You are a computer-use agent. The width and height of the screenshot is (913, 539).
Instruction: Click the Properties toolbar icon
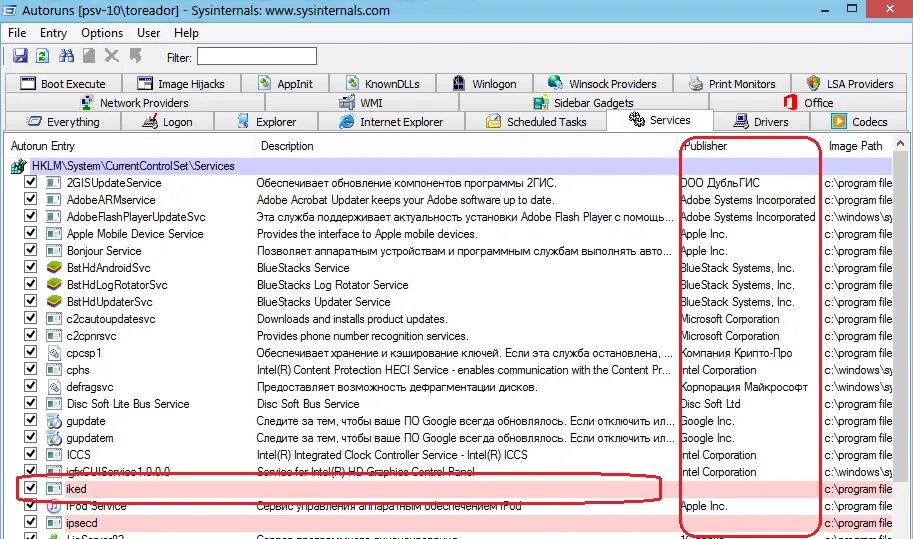(x=89, y=56)
